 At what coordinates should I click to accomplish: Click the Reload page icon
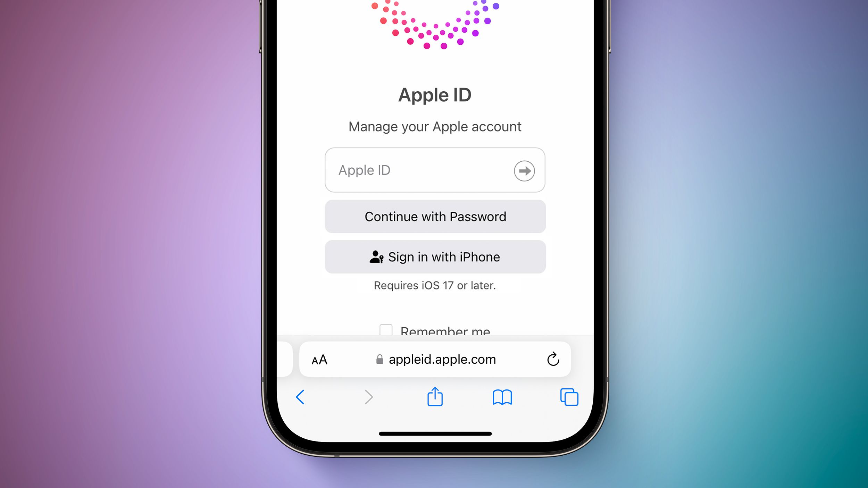(x=551, y=359)
